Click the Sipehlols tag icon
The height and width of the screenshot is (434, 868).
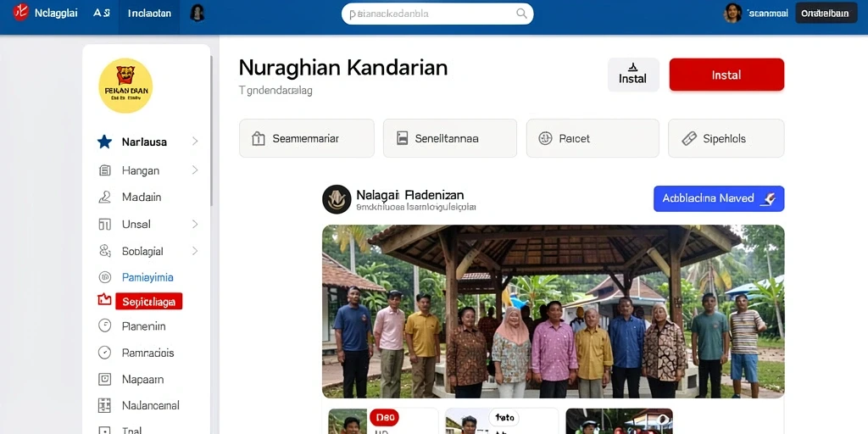(x=689, y=138)
